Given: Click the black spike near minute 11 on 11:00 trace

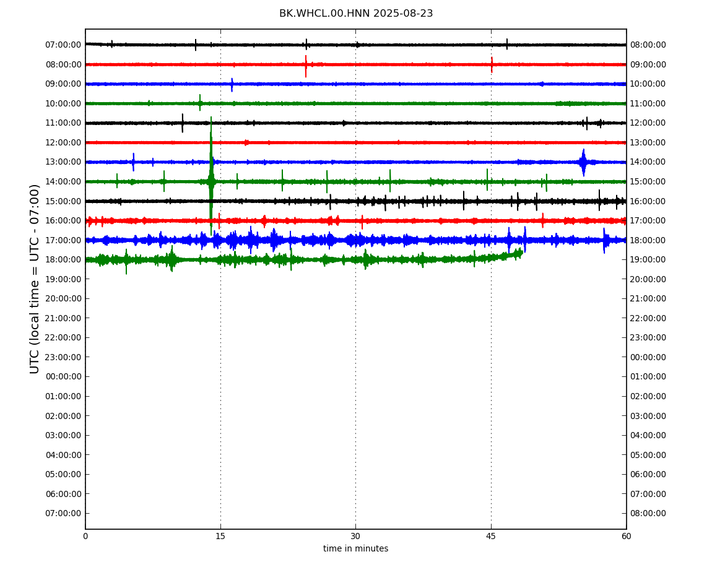Looking at the screenshot, I should (183, 123).
